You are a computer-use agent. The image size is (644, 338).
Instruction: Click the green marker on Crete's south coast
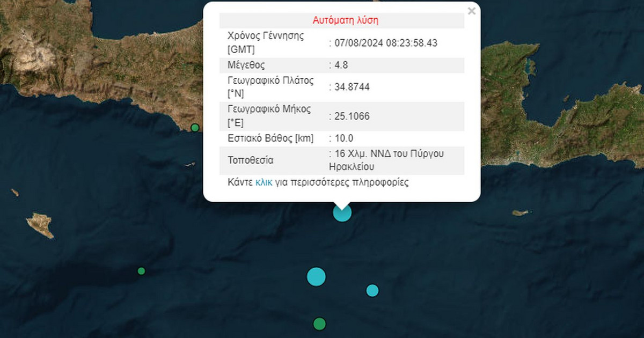(195, 128)
